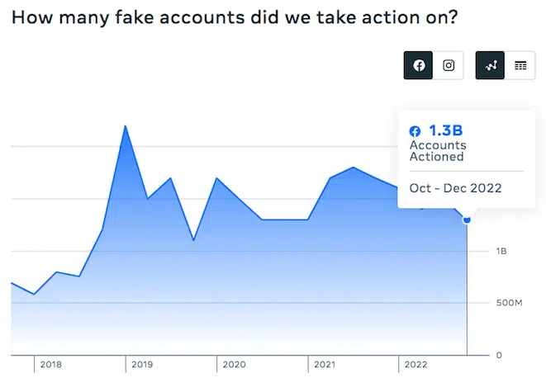Click the 2019 x-axis label

pyautogui.click(x=142, y=365)
